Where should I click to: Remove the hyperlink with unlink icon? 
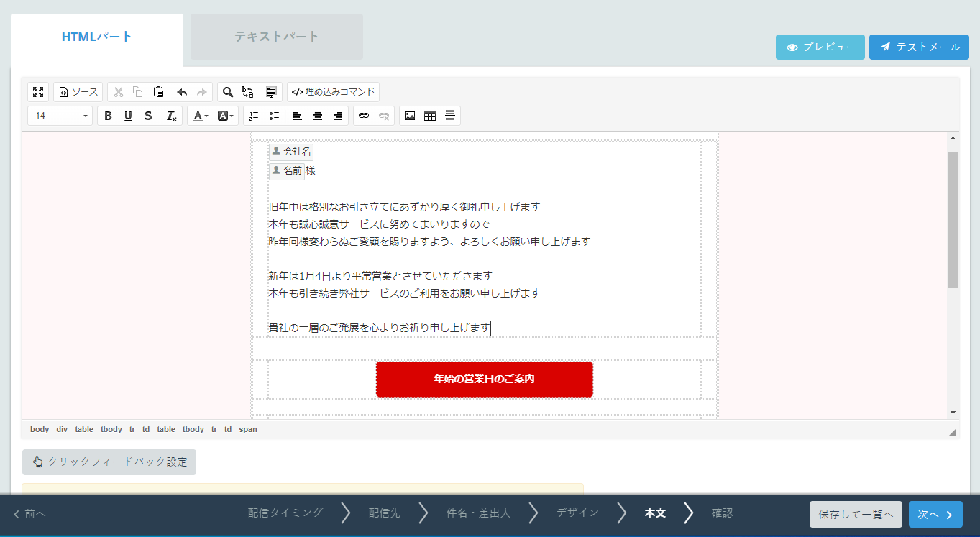point(384,116)
